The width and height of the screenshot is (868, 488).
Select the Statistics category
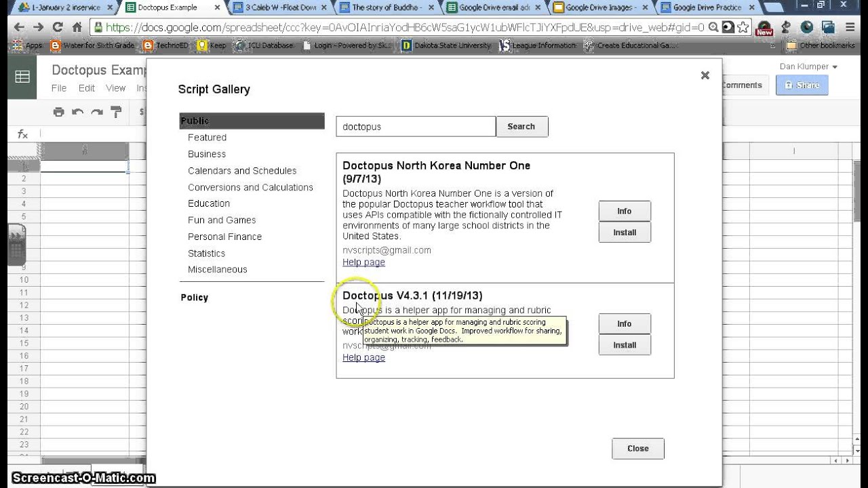click(x=206, y=253)
